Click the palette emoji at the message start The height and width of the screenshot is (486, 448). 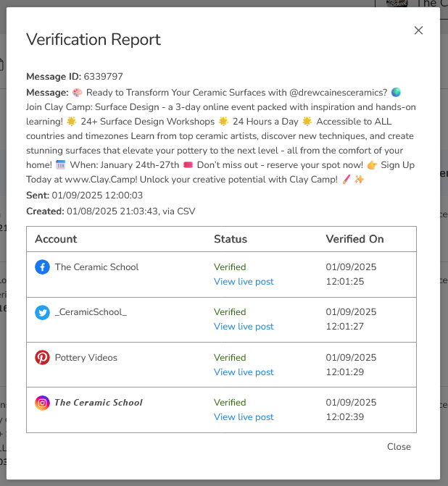[78, 93]
